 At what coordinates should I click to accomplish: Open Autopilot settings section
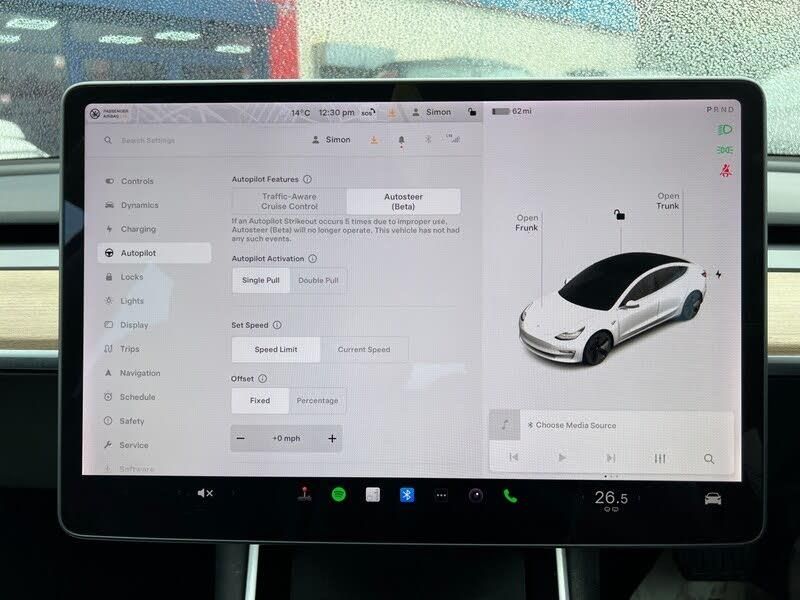coord(154,253)
